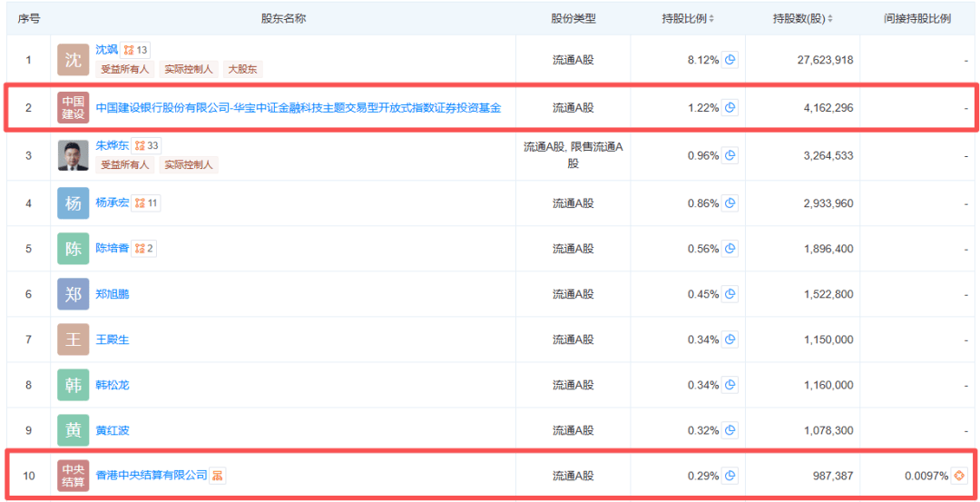Image resolution: width=980 pixels, height=502 pixels.
Task: Open shareholder 陈培香 link
Action: click(x=112, y=248)
